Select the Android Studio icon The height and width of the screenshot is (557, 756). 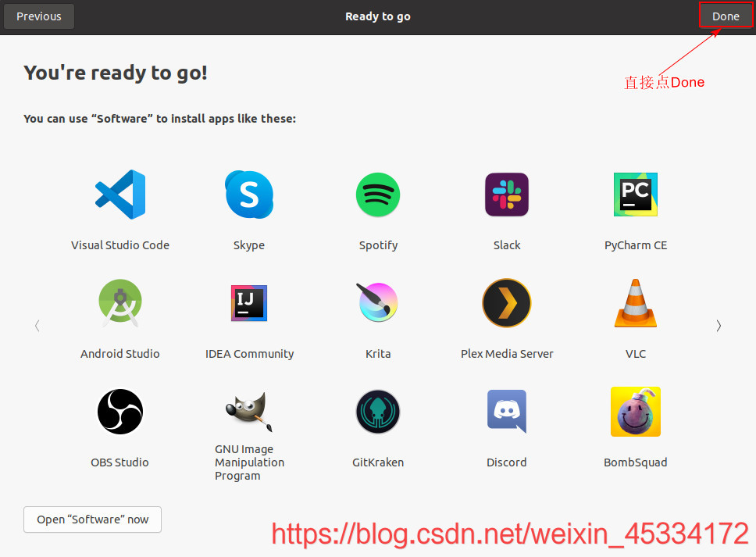point(120,303)
